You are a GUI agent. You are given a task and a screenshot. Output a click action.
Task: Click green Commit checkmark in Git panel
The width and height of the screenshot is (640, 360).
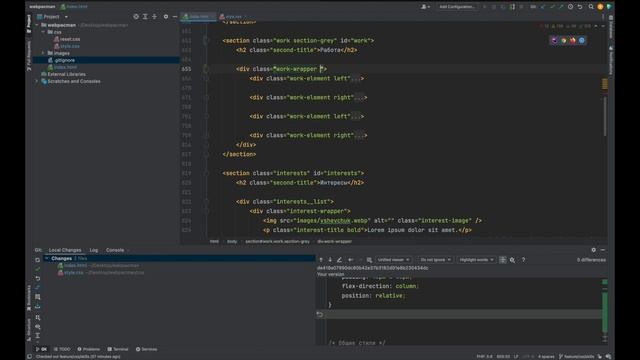click(x=38, y=269)
